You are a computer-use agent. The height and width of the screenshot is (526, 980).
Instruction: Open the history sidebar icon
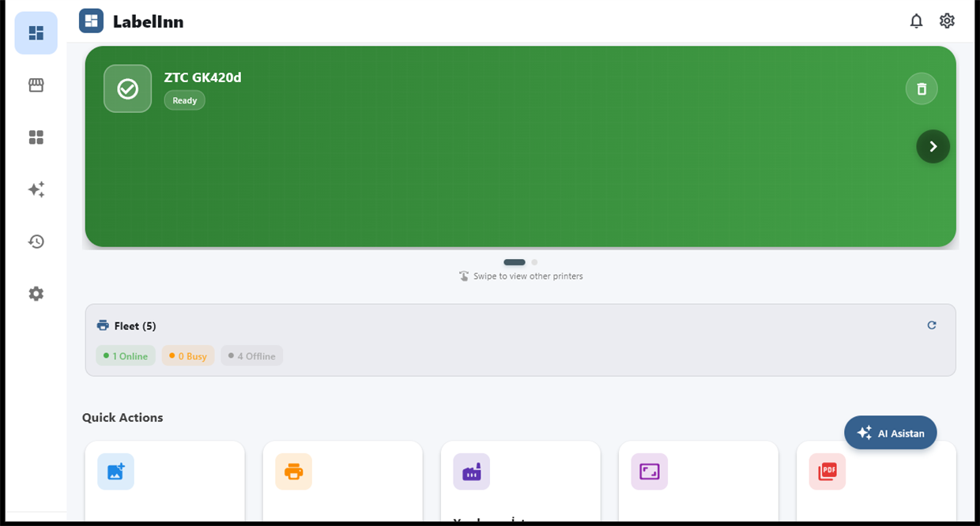(x=36, y=242)
